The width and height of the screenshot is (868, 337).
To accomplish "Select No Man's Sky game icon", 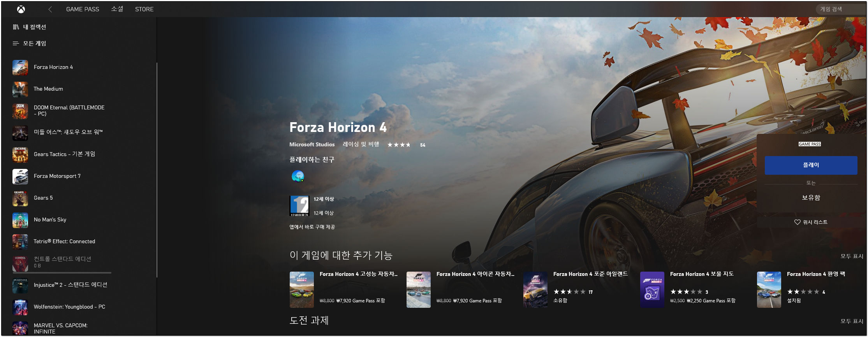I will (x=20, y=220).
